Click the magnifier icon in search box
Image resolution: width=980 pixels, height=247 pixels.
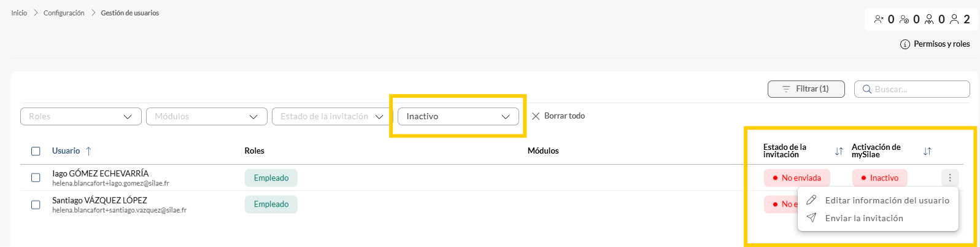(x=867, y=89)
